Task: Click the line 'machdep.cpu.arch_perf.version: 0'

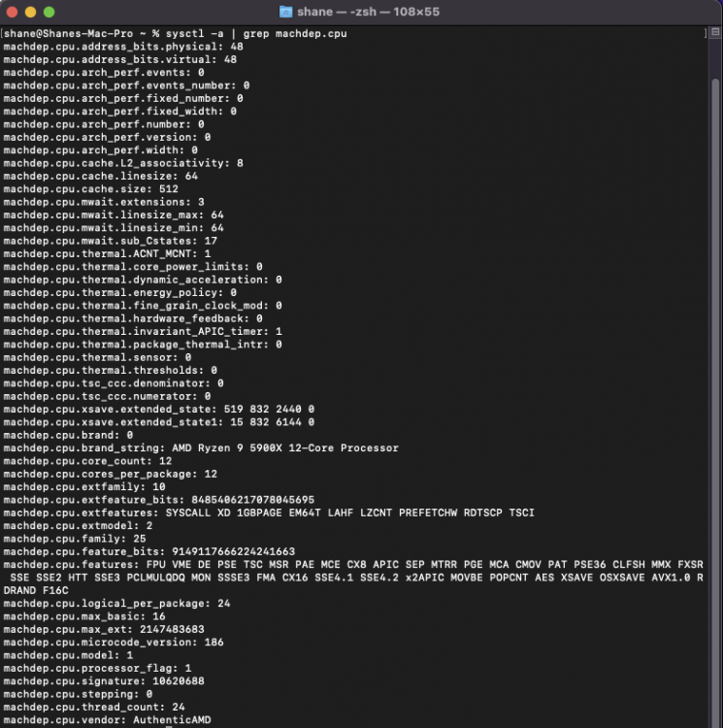Action: (x=107, y=138)
